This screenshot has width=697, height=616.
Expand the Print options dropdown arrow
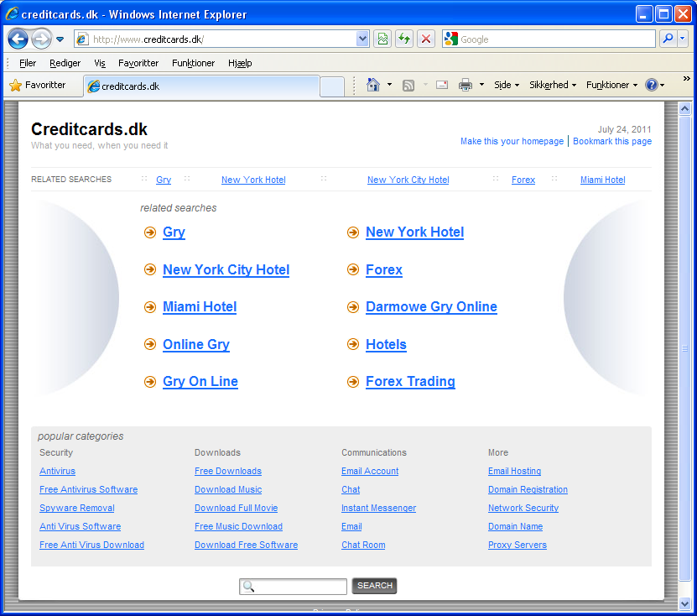[481, 85]
